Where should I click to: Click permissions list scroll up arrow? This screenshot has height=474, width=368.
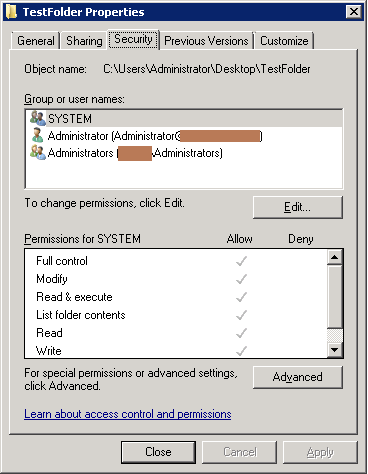[x=335, y=257]
